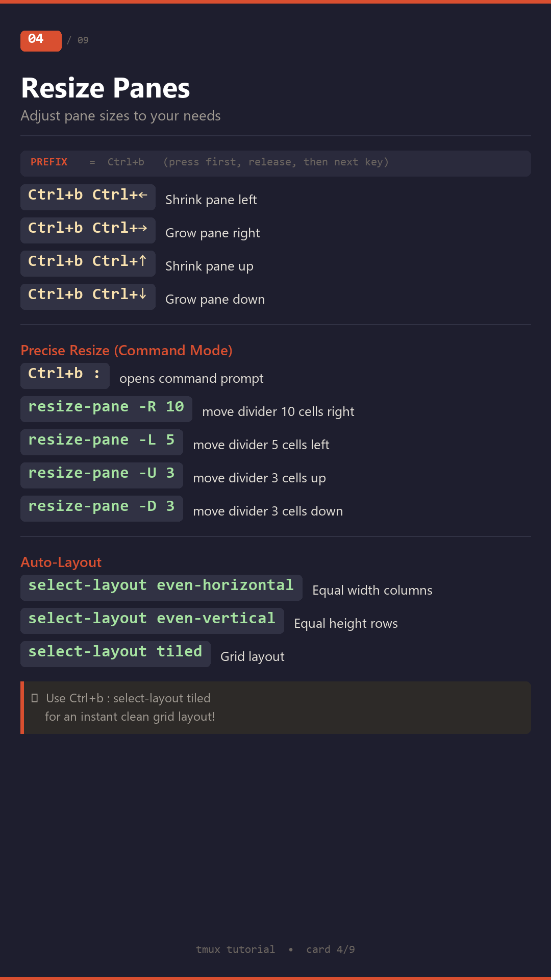The height and width of the screenshot is (980, 551).
Task: Select the resize-pane -U 3 command
Action: [102, 475]
